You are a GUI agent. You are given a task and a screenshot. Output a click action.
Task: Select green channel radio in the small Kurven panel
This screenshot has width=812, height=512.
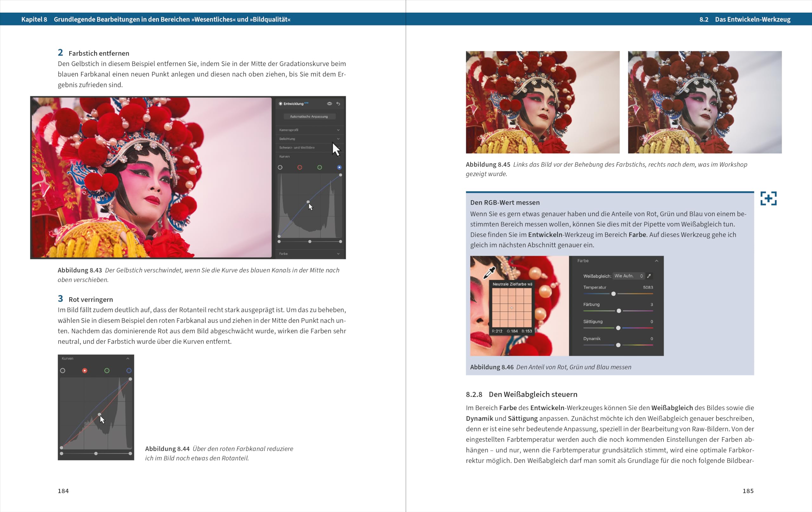pyautogui.click(x=107, y=370)
